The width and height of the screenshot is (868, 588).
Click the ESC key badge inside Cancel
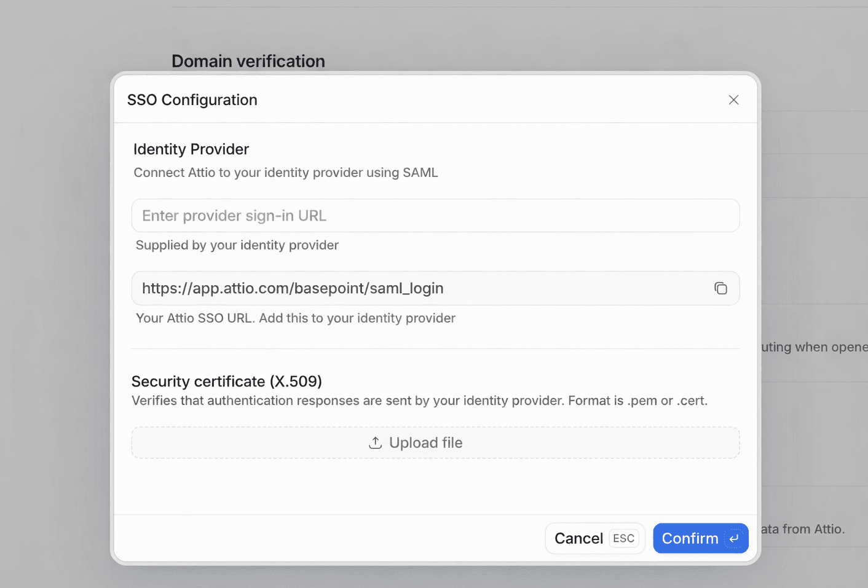(x=623, y=538)
